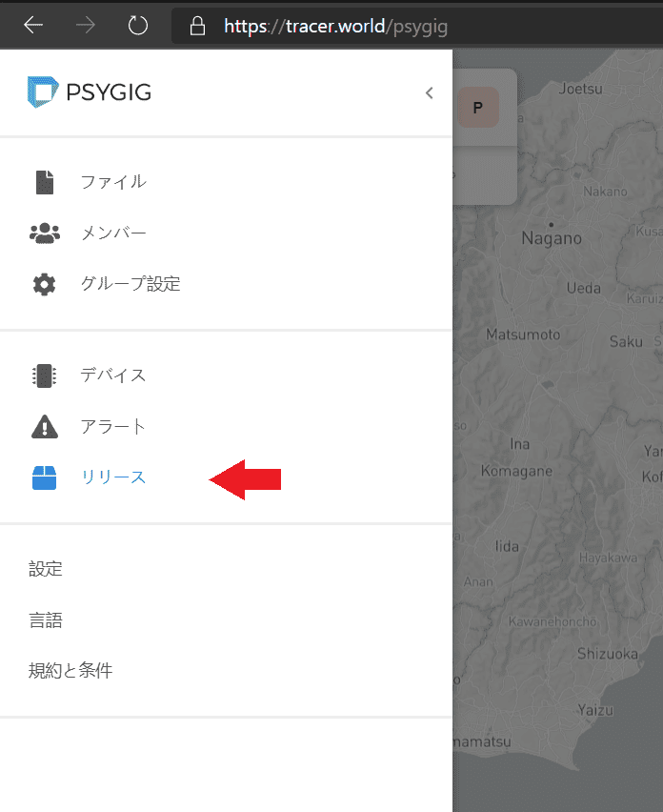This screenshot has width=663, height=812.
Task: View site info via the lock icon
Action: point(198,26)
